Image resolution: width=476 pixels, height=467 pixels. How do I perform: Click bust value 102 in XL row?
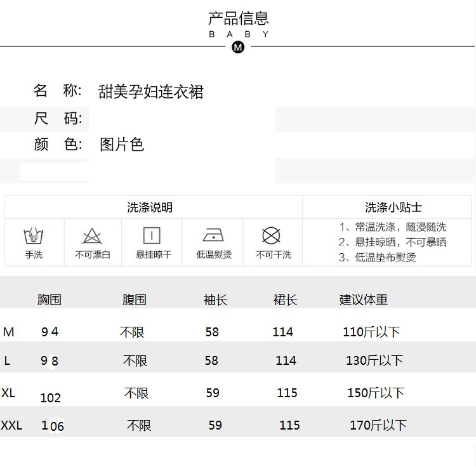click(x=51, y=398)
